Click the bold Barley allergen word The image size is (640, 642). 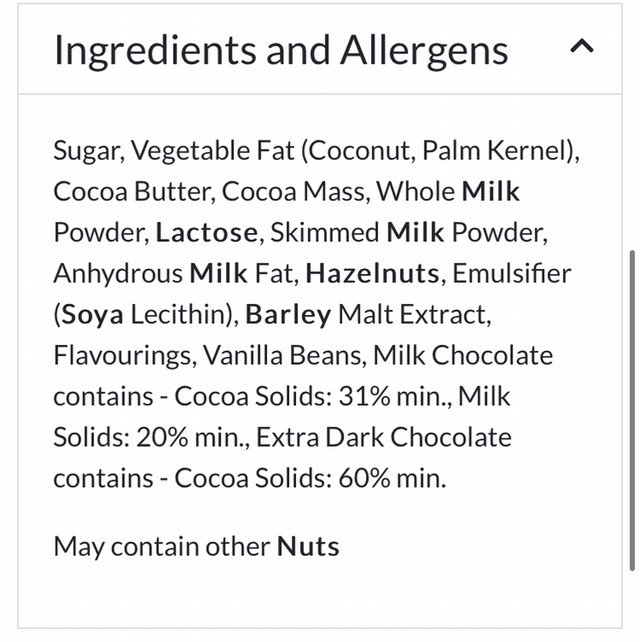[288, 315]
